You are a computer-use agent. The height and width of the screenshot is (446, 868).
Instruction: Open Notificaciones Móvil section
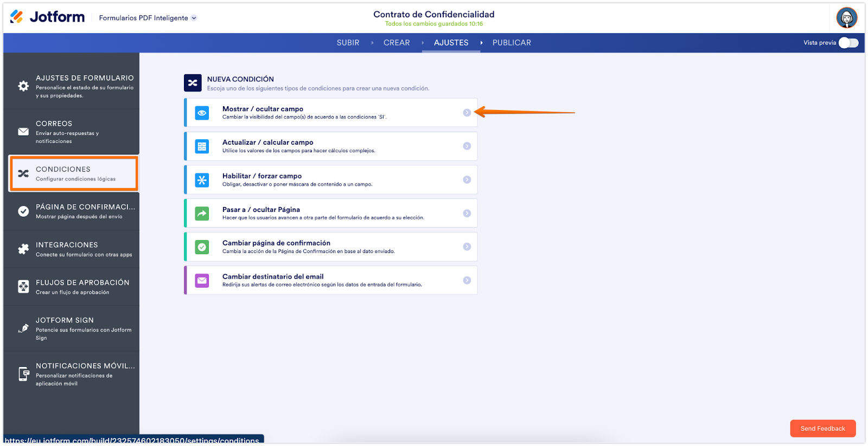tap(72, 374)
